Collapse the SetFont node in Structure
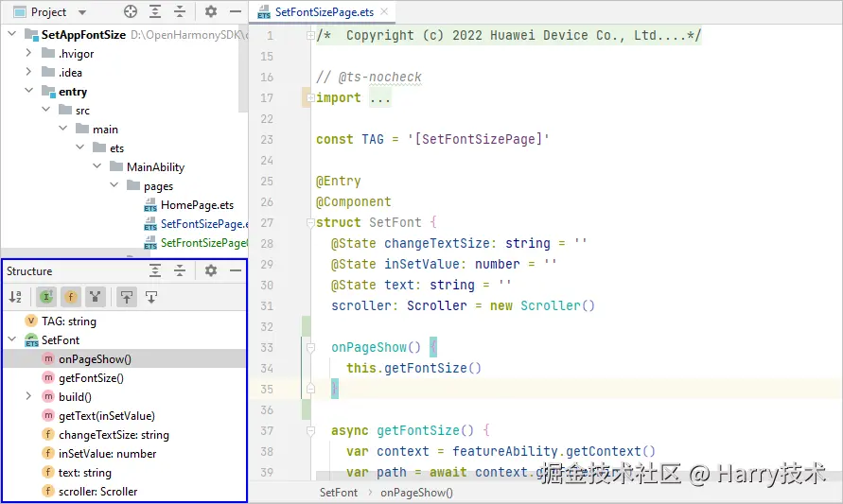843x504 pixels. coord(12,339)
